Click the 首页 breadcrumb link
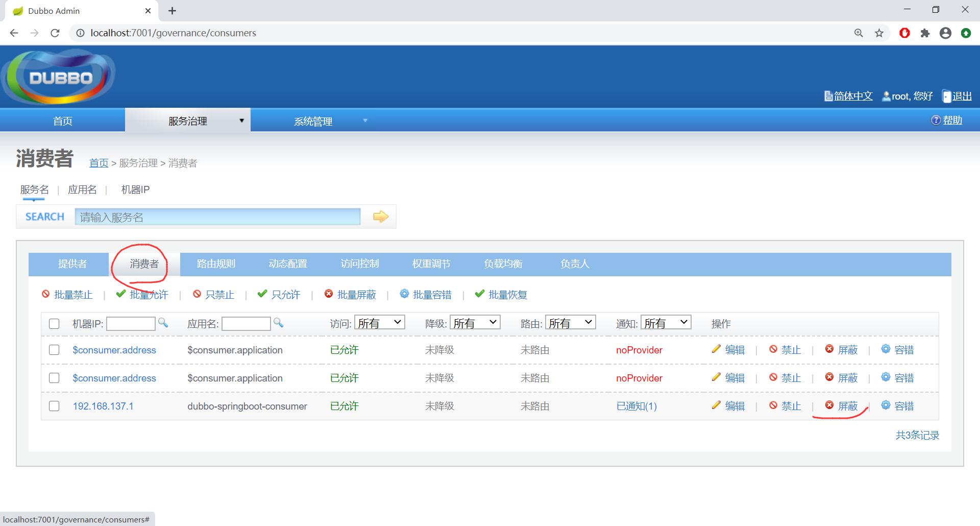Image resolution: width=980 pixels, height=526 pixels. [x=99, y=163]
